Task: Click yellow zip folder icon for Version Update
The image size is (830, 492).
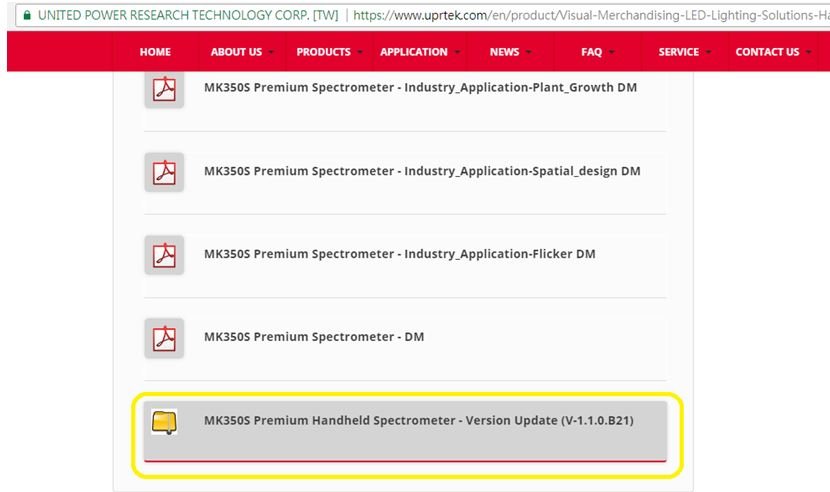Action: pyautogui.click(x=164, y=422)
